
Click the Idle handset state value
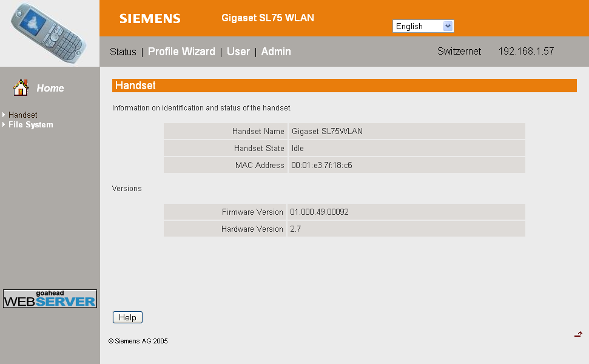tap(297, 149)
